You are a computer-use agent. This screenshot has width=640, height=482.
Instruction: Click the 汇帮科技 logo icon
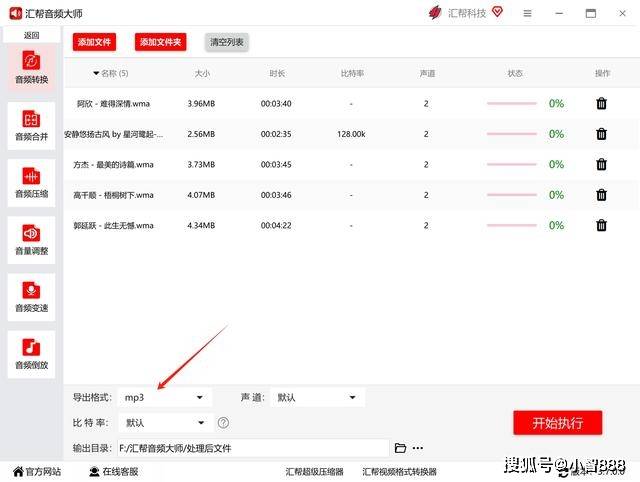click(435, 13)
